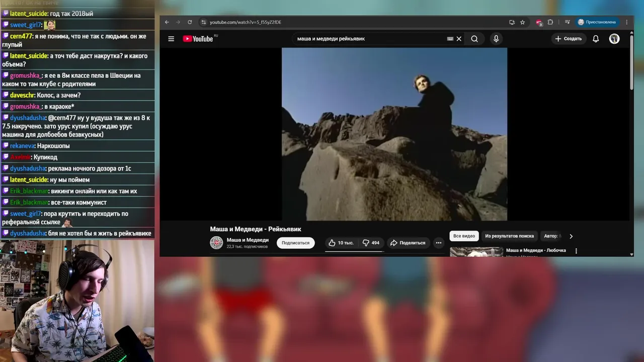Bookmark this page with the star icon
Viewport: 644px width, 362px height.
pyautogui.click(x=523, y=22)
